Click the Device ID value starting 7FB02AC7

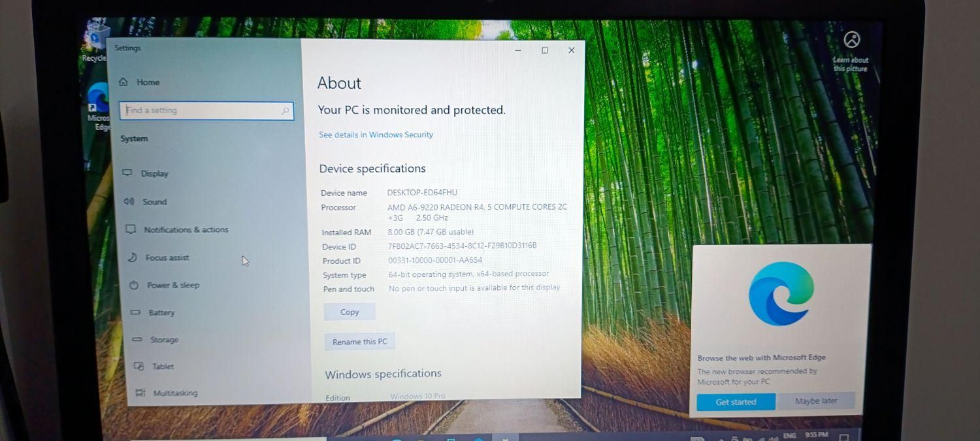(462, 246)
